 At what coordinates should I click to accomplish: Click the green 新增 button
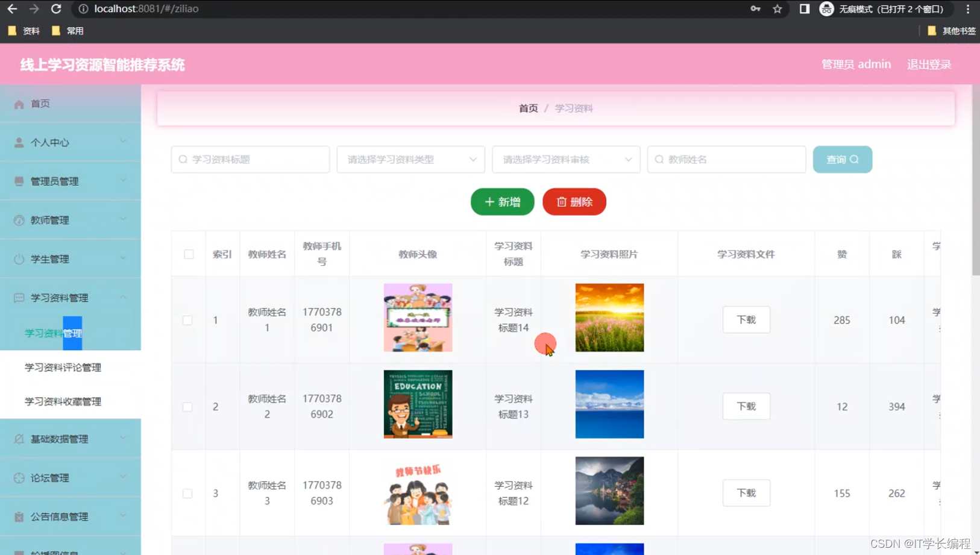[502, 202]
